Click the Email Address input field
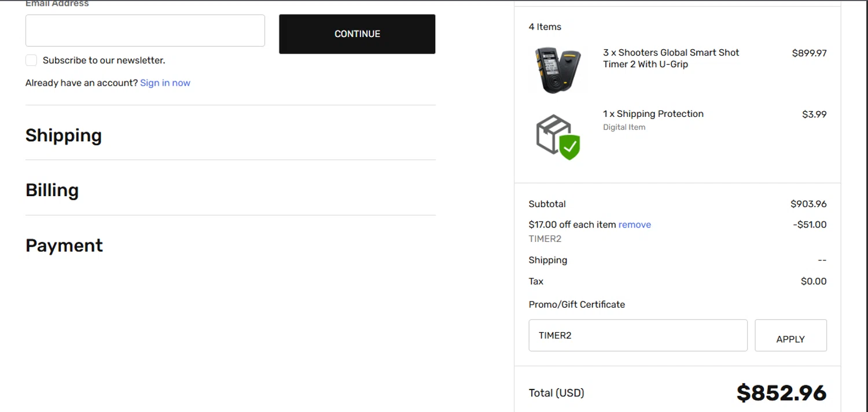 point(145,31)
